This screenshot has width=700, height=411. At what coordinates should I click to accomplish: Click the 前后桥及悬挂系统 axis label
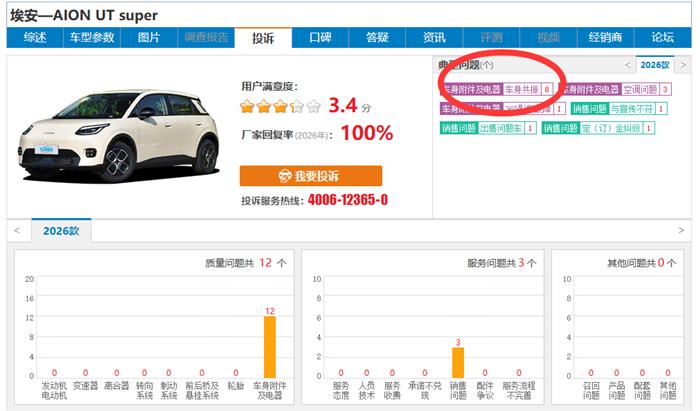(202, 390)
